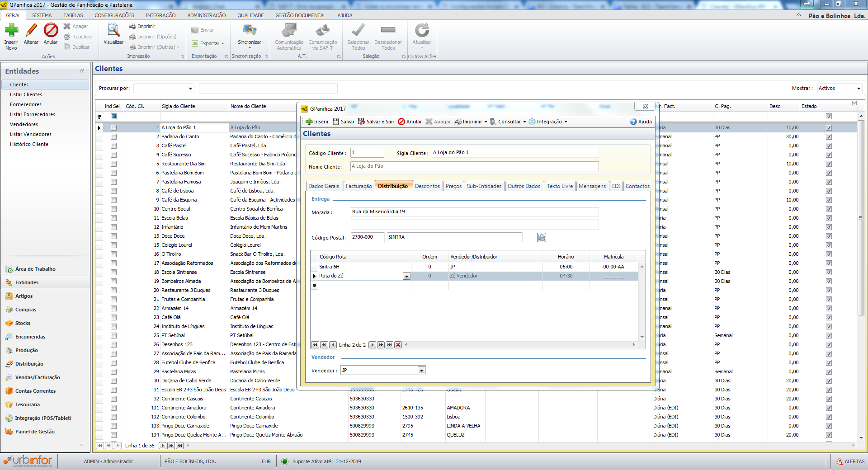868x470 pixels.
Task: Open the Rota do Zé route dropdown
Action: [x=406, y=276]
